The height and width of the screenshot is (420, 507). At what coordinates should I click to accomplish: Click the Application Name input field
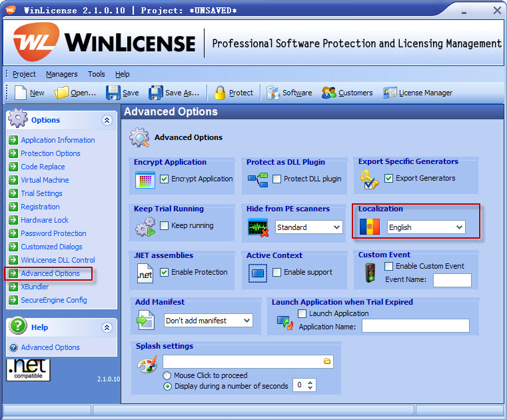pos(415,327)
